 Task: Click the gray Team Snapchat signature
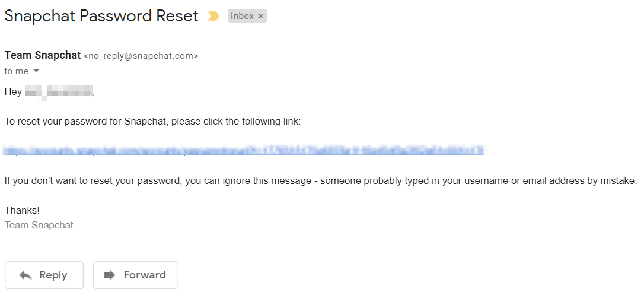(x=39, y=226)
